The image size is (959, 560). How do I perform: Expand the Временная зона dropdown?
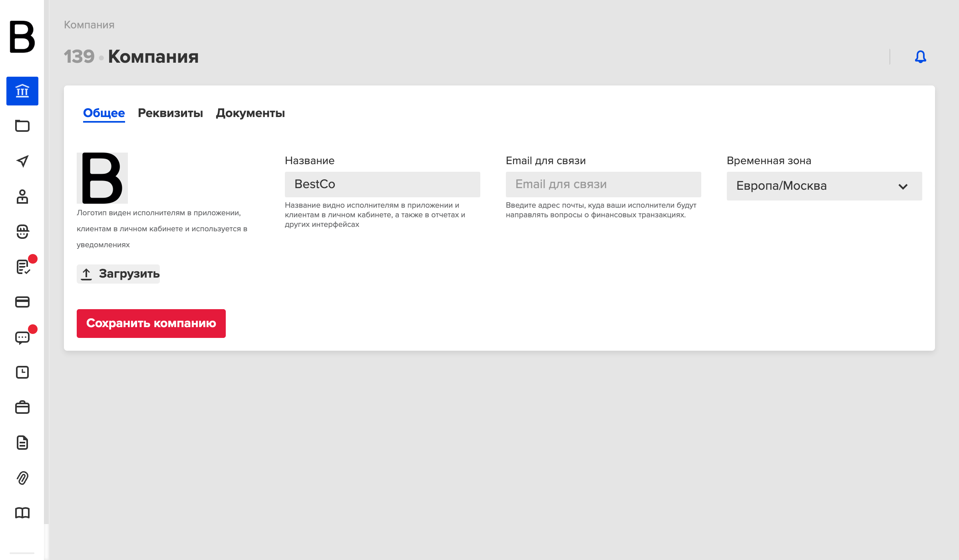[x=824, y=186]
